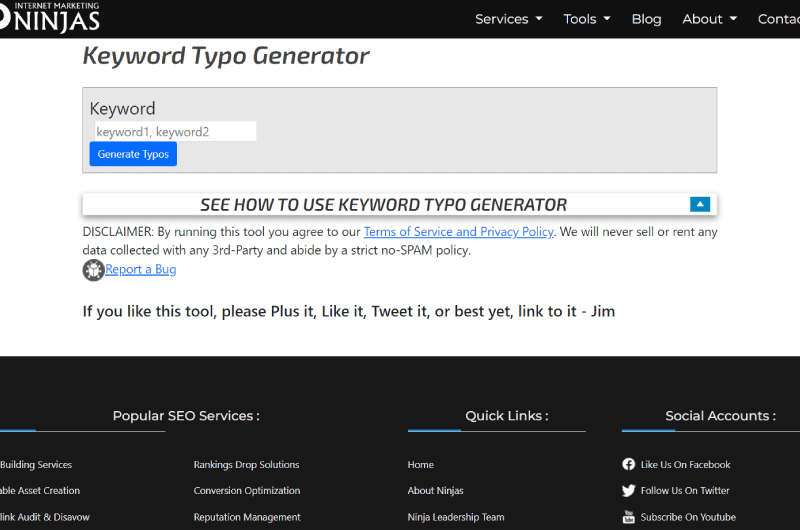Go to the Blog page
800x530 pixels.
coord(646,19)
